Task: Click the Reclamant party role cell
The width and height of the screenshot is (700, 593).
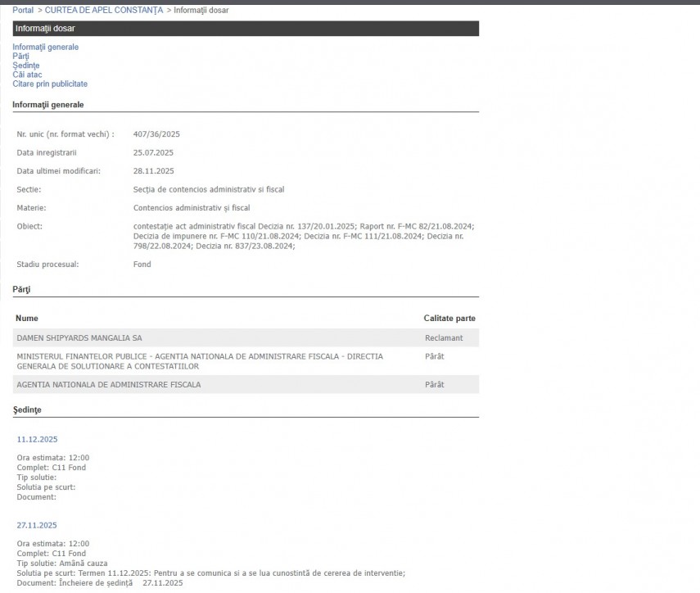Action: 444,338
